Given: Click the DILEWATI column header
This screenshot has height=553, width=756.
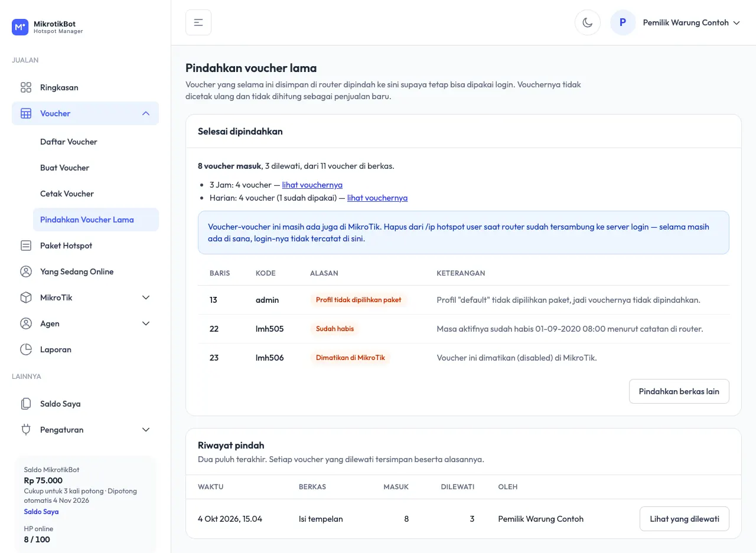Looking at the screenshot, I should pyautogui.click(x=458, y=487).
